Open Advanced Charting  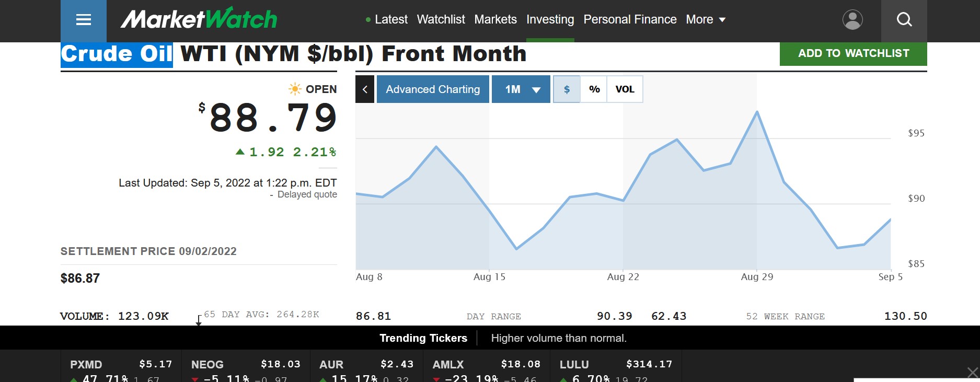[x=433, y=89]
